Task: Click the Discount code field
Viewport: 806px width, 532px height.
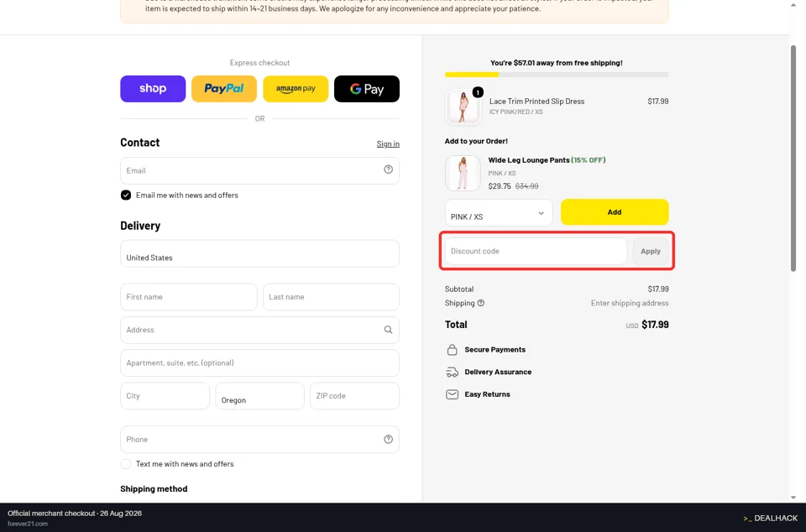Action: click(536, 251)
